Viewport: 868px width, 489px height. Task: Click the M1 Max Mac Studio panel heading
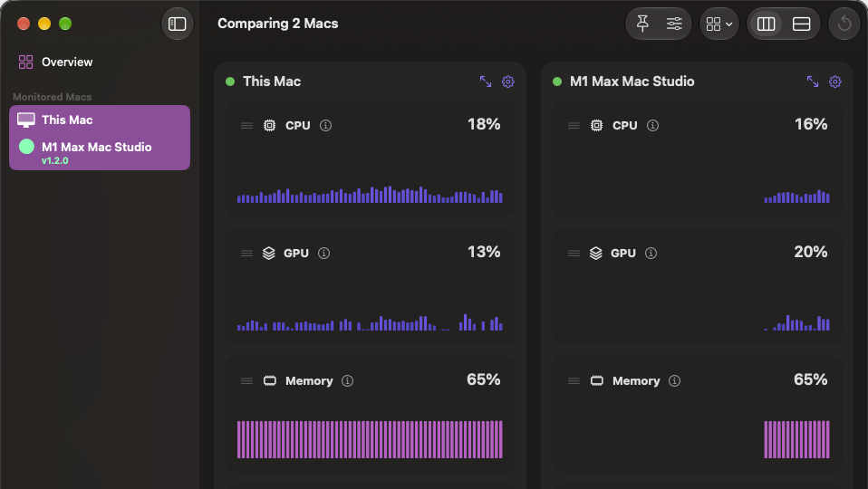pos(632,81)
